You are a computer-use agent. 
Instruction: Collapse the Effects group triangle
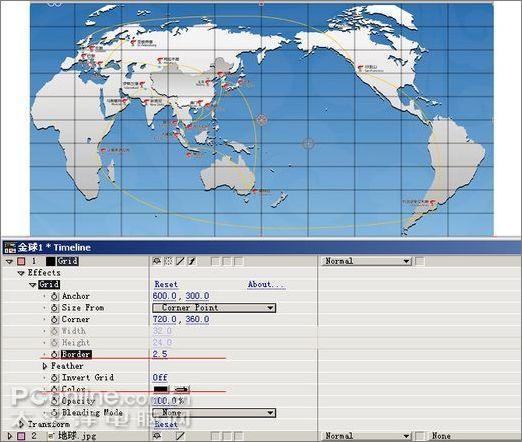tap(21, 273)
